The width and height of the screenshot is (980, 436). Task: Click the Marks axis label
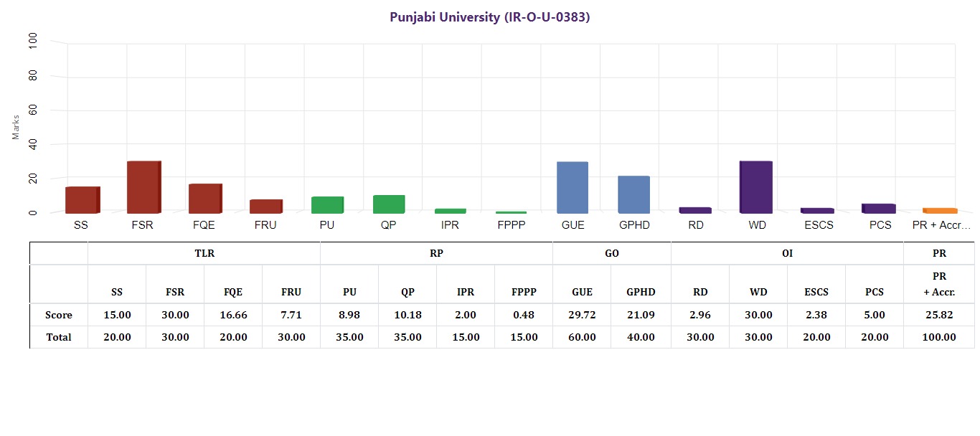tap(16, 126)
